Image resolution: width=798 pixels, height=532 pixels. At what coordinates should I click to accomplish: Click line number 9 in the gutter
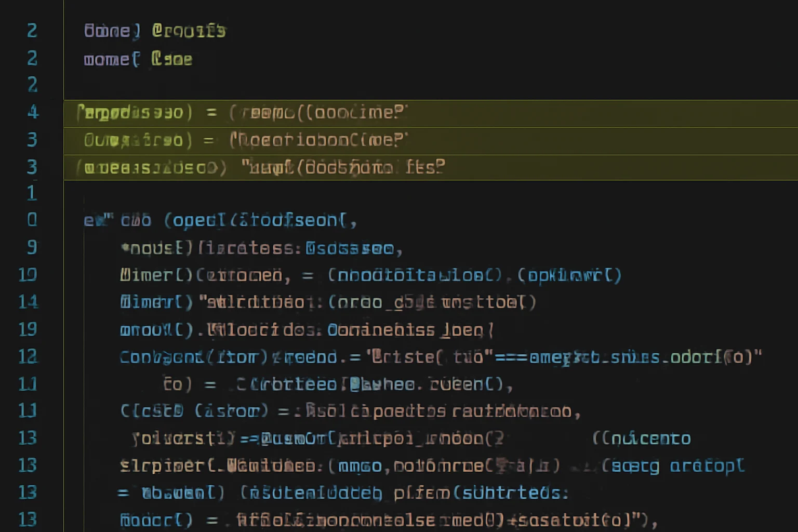coord(32,247)
